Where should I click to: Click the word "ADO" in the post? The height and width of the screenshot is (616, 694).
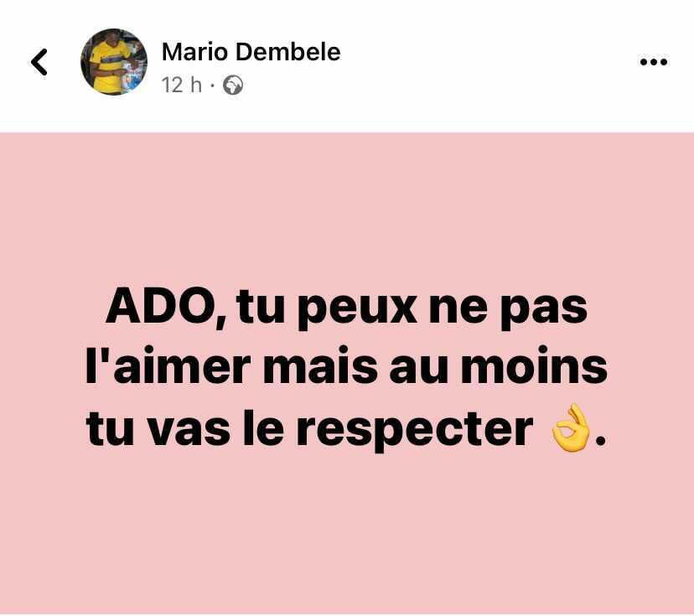(161, 308)
